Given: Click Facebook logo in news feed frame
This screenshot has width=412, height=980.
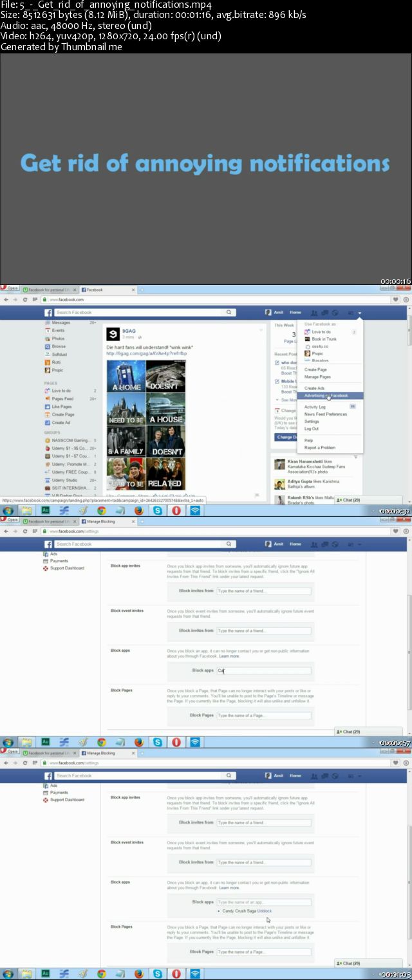Looking at the screenshot, I should pos(48,312).
